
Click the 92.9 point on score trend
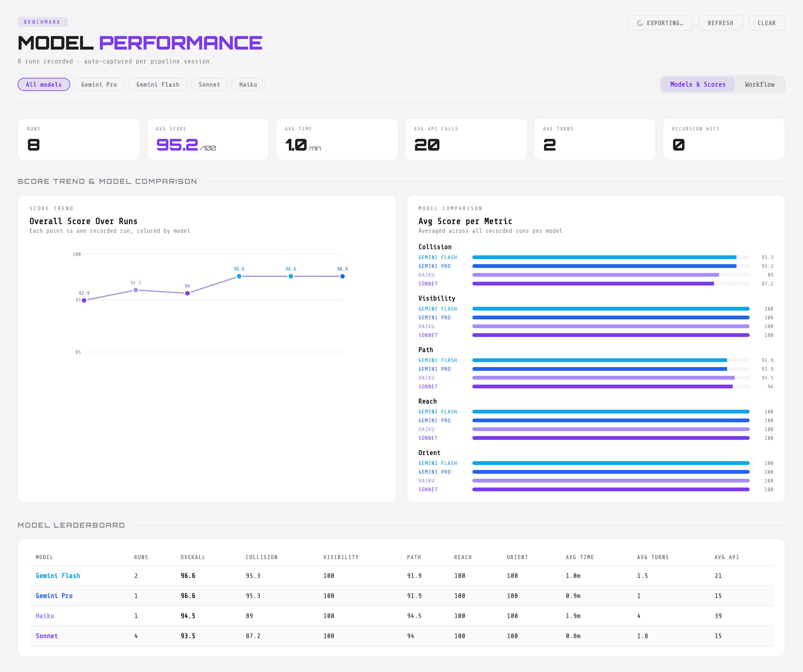(x=84, y=300)
